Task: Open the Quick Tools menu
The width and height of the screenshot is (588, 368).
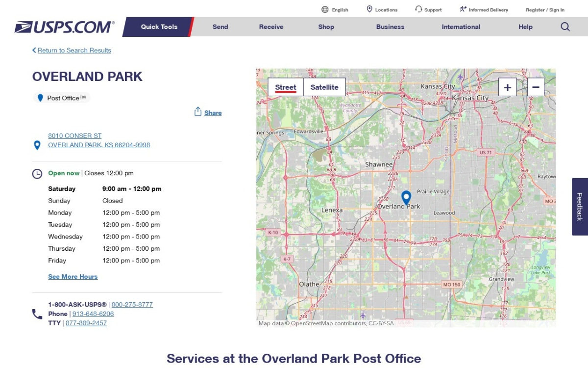Action: 159,27
